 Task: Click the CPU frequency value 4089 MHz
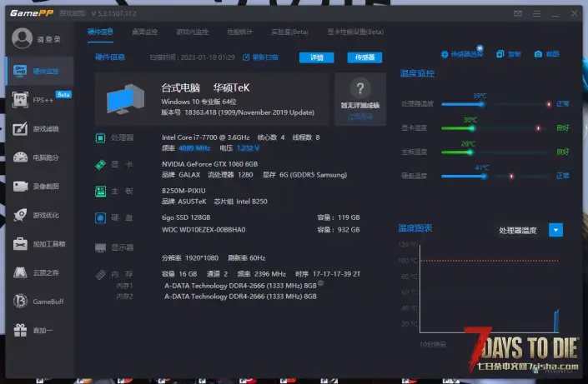194,148
